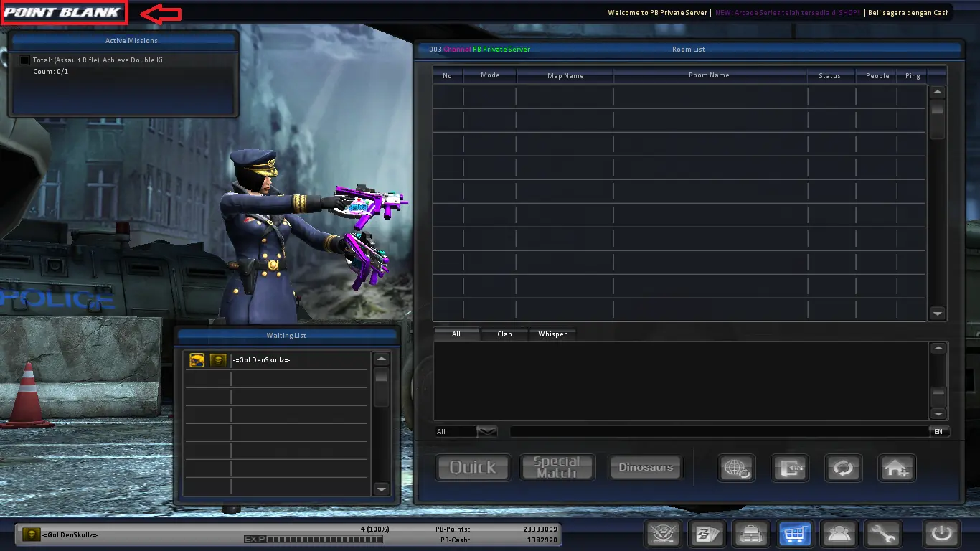Screen dimensions: 980x551
Task: Select -=GoLDenSkullz=- name in Waiting List
Action: (261, 360)
